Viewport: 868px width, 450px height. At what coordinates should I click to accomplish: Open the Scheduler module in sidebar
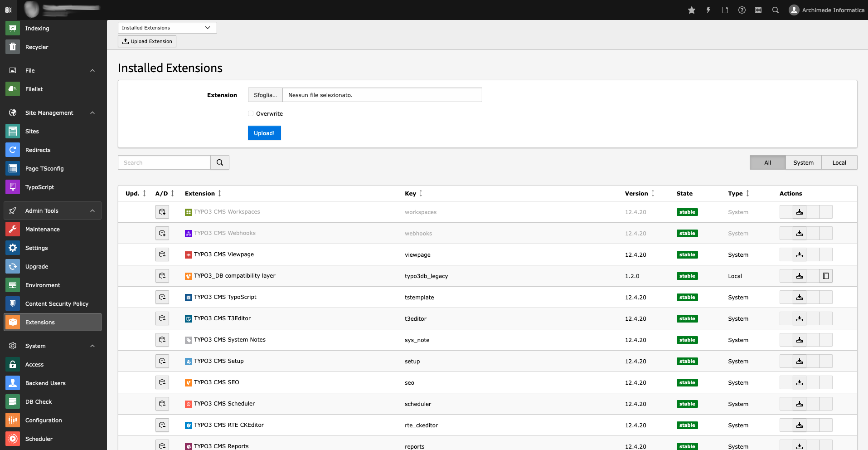(x=53, y=439)
